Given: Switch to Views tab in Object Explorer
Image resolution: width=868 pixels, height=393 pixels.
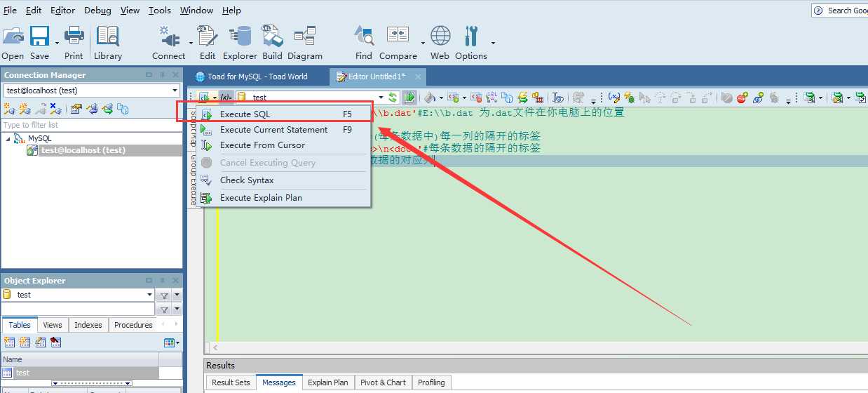Looking at the screenshot, I should click(53, 325).
